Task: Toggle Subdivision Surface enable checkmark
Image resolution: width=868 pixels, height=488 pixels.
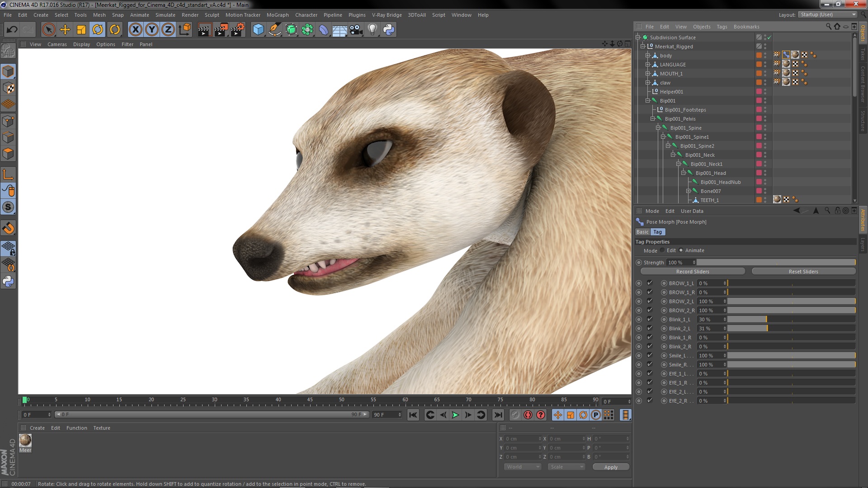Action: 769,38
